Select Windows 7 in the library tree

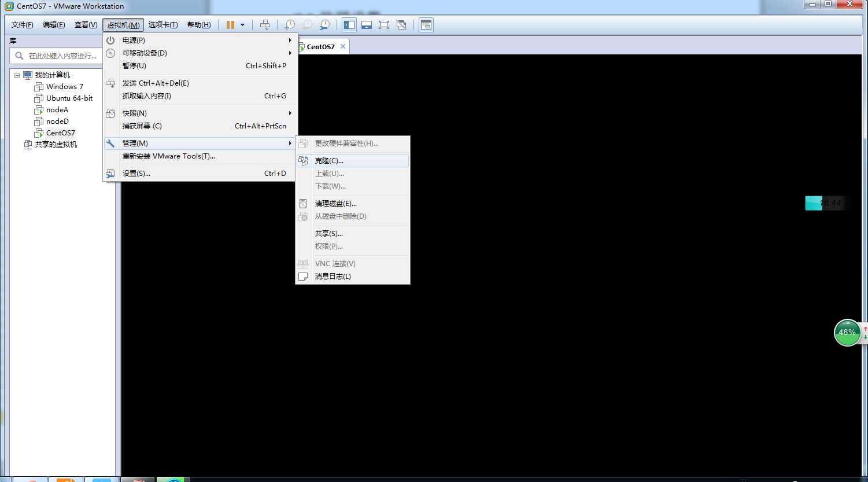click(x=65, y=87)
